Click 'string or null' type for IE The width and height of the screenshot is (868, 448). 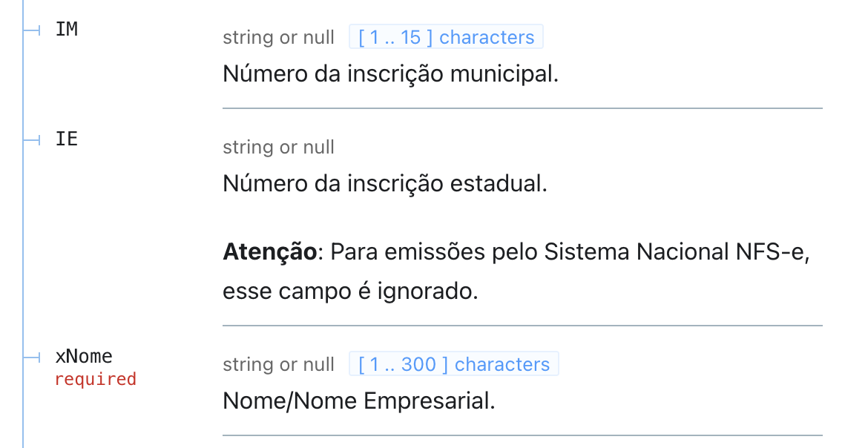coord(278,148)
